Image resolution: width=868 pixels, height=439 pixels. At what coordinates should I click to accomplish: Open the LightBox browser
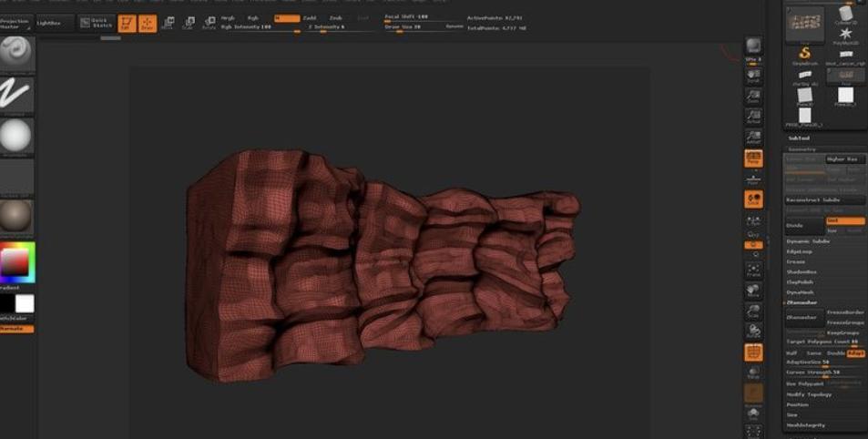(48, 22)
